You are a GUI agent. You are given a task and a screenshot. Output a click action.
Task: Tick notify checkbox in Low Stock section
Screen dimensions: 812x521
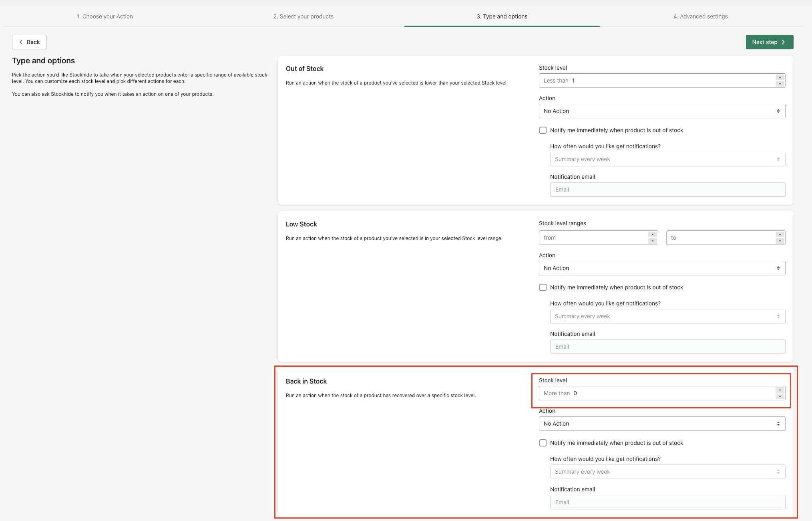click(x=543, y=287)
